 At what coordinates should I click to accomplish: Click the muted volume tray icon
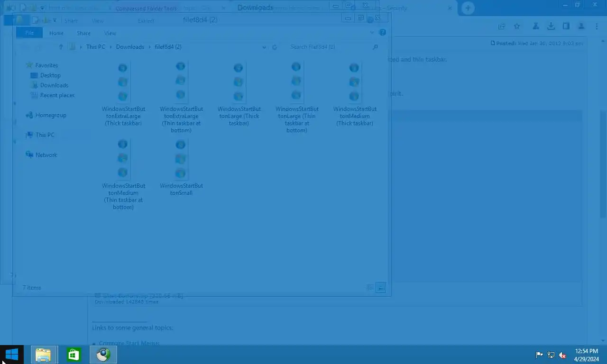point(562,355)
